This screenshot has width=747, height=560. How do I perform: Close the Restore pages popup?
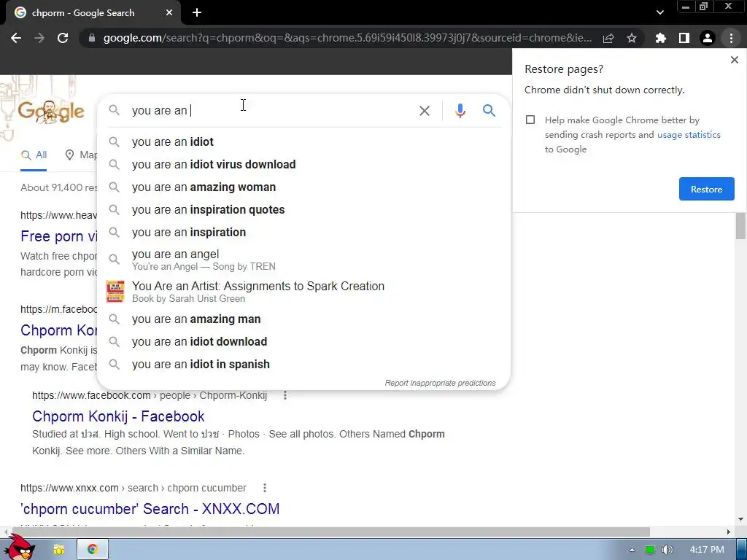click(x=734, y=60)
